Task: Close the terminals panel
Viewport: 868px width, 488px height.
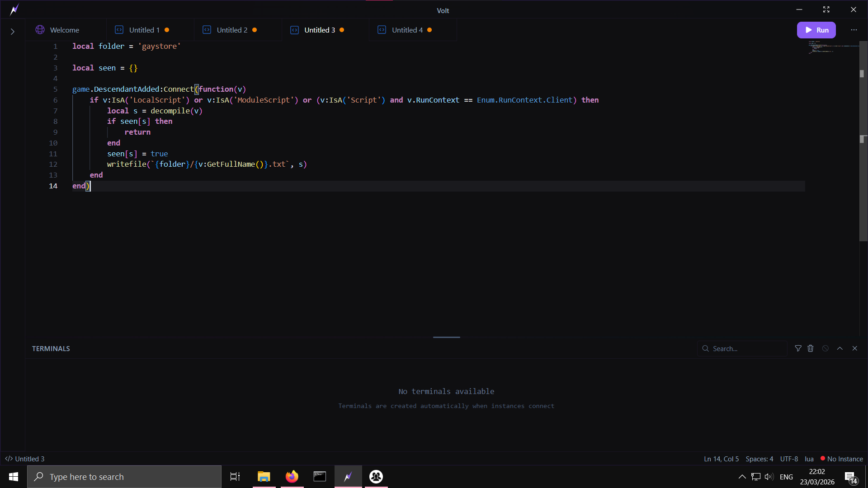Action: [x=854, y=348]
